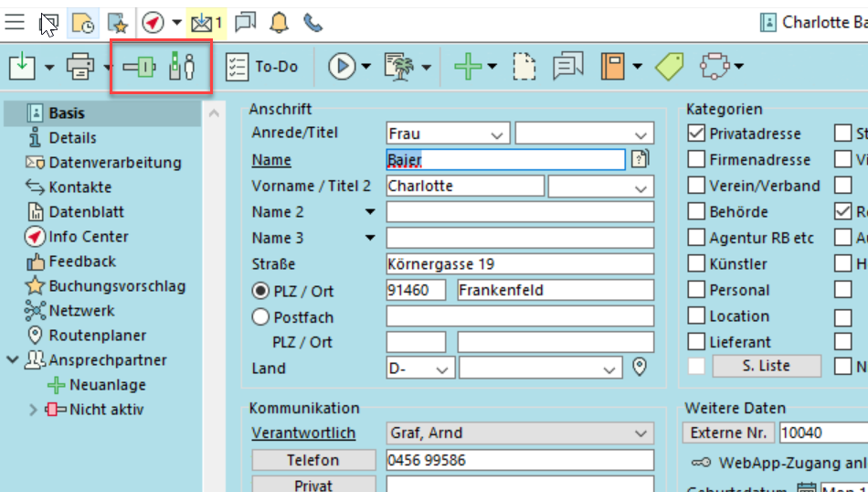Click the phone icon in top bar
This screenshot has height=492, width=868.
click(x=312, y=21)
